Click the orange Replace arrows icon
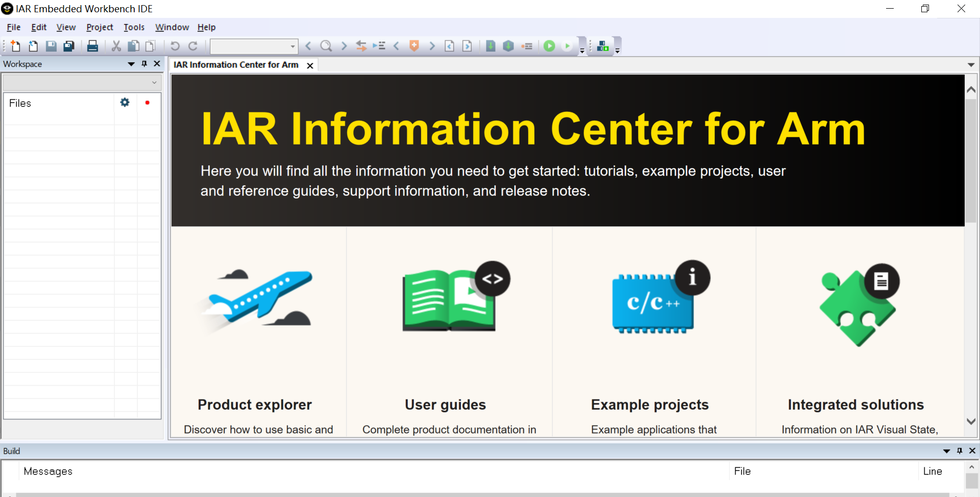 click(x=361, y=46)
